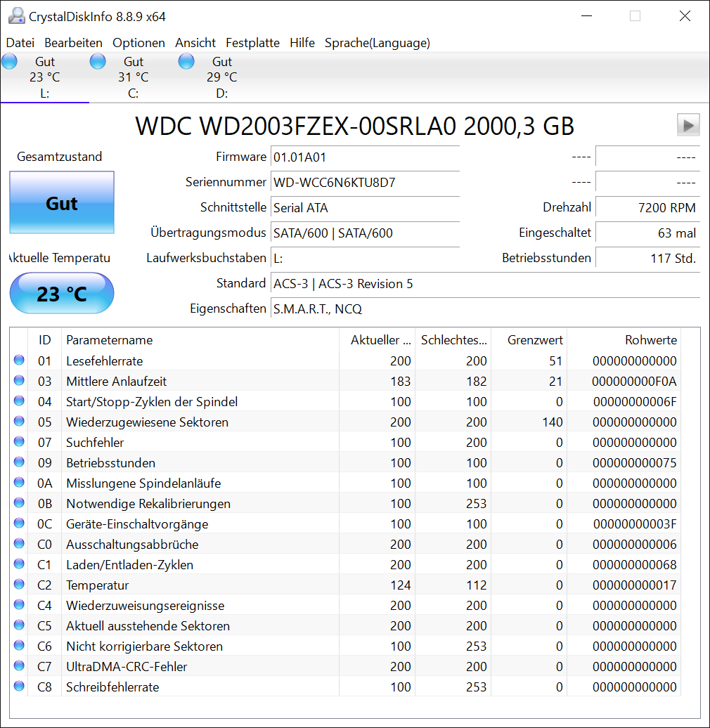This screenshot has height=728, width=710.
Task: Click status dot for Wiederzugewiesene Sektoren row
Action: (x=19, y=421)
